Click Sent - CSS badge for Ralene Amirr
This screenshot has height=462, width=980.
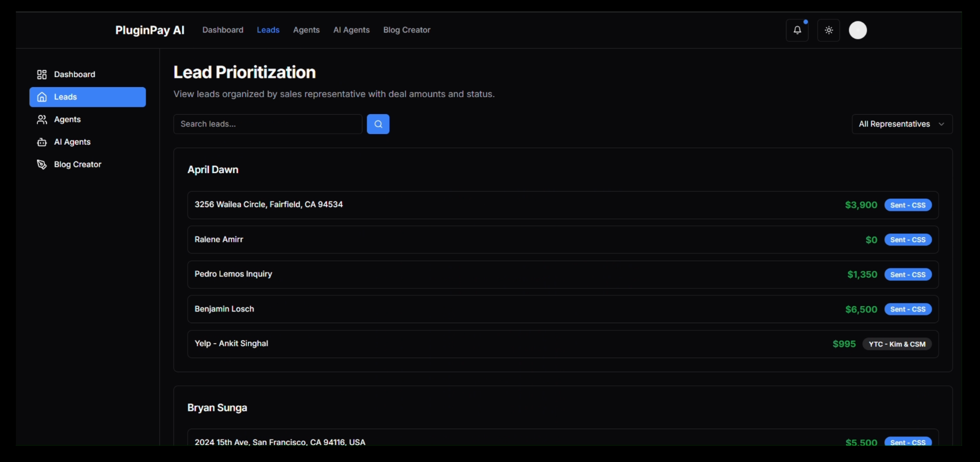[x=908, y=240]
